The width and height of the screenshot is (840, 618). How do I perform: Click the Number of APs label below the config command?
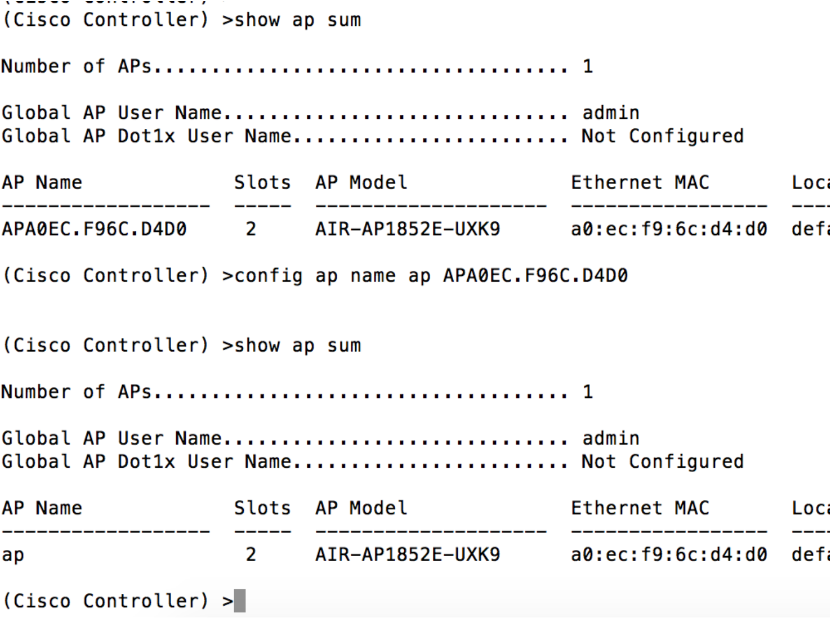pos(76,392)
